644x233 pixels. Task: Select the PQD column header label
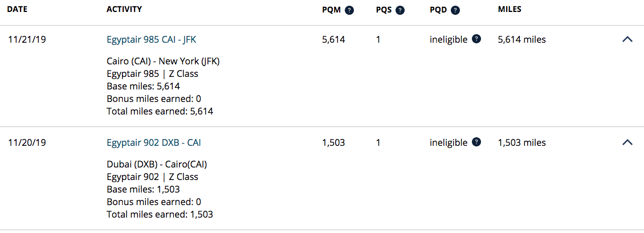pyautogui.click(x=438, y=10)
